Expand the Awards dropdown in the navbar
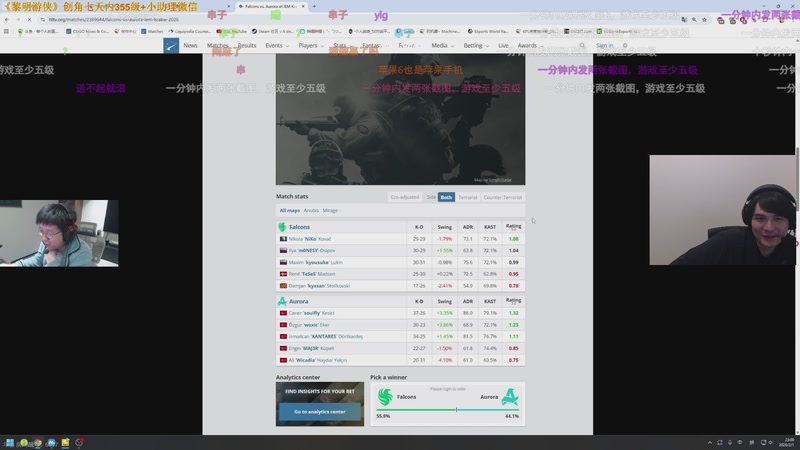The width and height of the screenshot is (800, 450). click(x=530, y=45)
